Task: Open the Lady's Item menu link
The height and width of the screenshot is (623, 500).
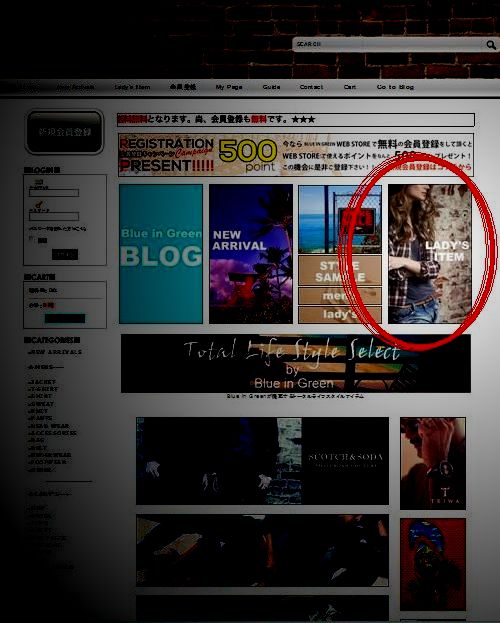Action: [x=132, y=87]
